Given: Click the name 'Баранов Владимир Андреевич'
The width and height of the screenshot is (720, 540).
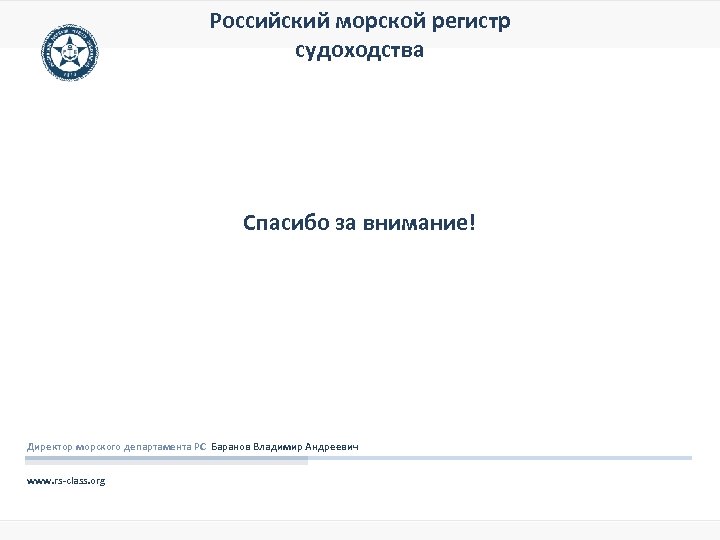Looking at the screenshot, I should point(285,446).
